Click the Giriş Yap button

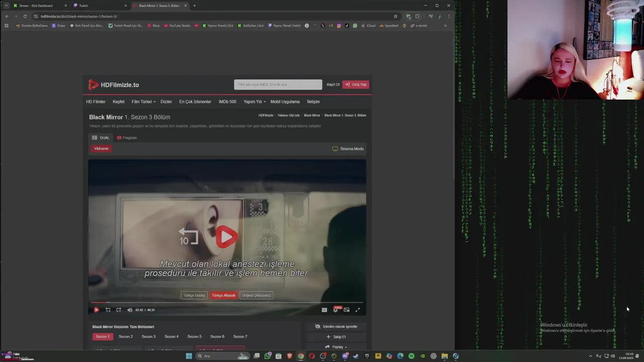(x=356, y=84)
